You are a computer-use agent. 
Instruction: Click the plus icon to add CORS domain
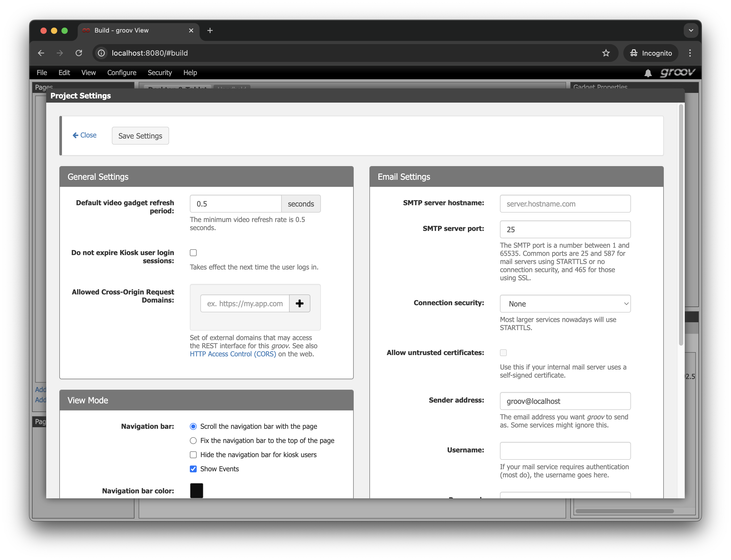pos(300,303)
